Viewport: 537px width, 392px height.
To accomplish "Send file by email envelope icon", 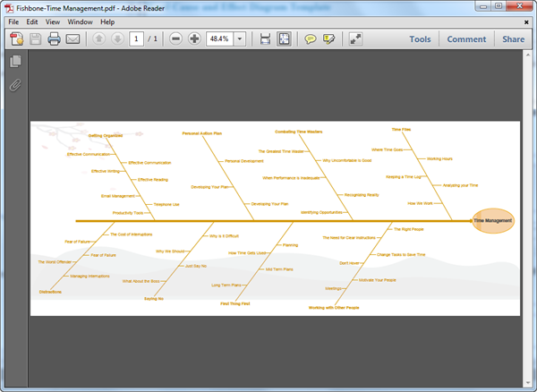I will (72, 39).
